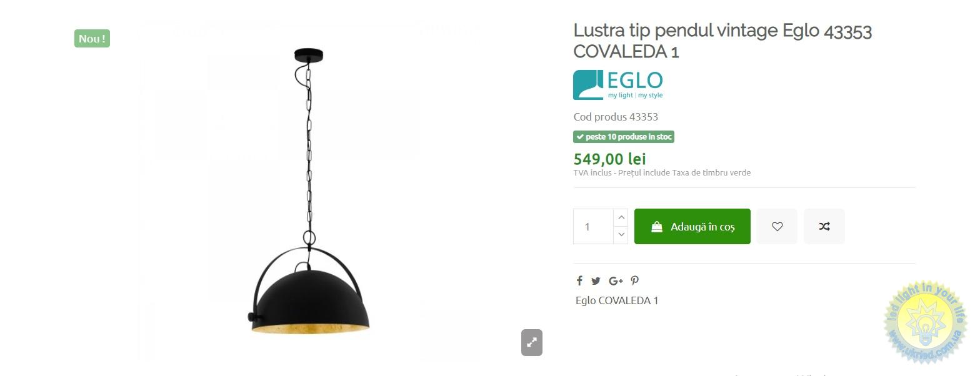Viewport: 980px width, 376px height.
Task: Click the peste 10 produse in stoc badge
Action: click(x=624, y=137)
